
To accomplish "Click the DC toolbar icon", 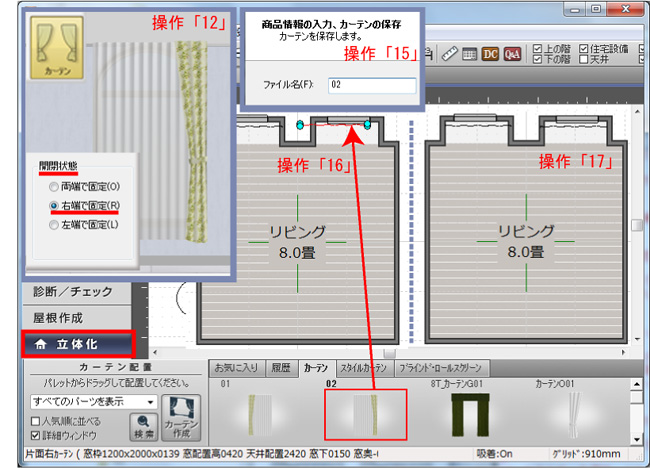I will click(490, 53).
